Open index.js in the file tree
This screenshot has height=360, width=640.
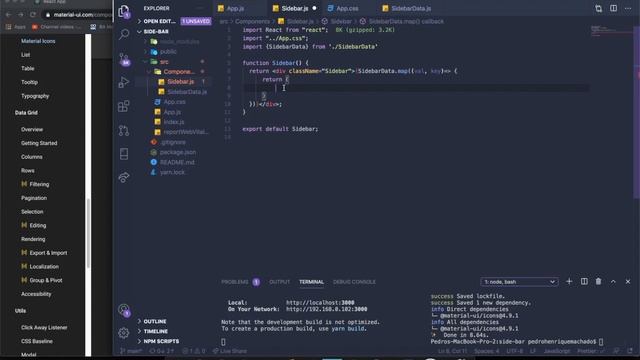(175, 122)
